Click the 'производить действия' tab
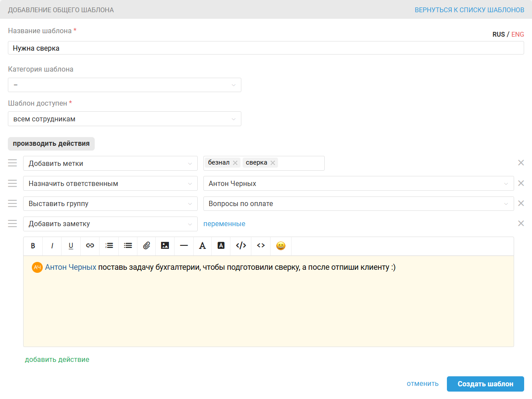The height and width of the screenshot is (399, 532). [x=51, y=144]
